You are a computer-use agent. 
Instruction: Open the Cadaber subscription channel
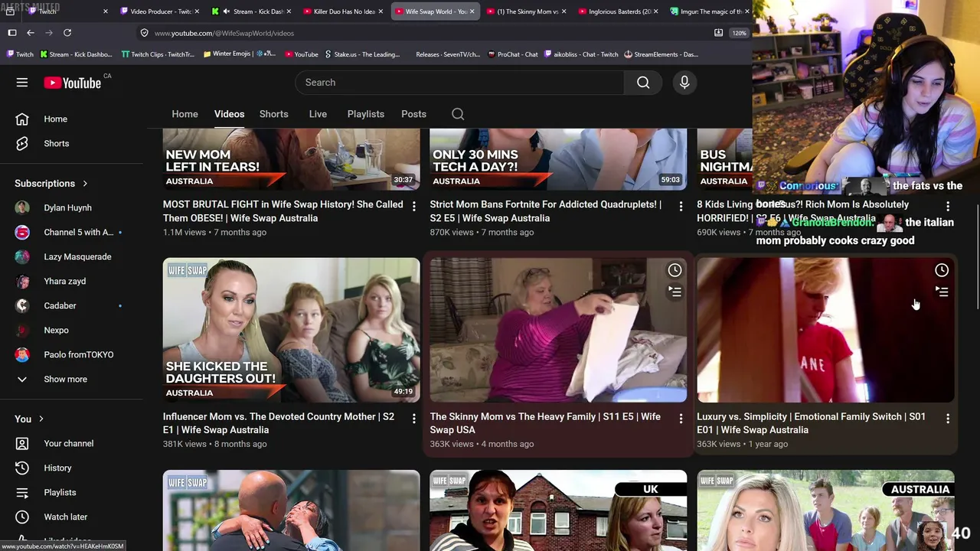pyautogui.click(x=71, y=305)
